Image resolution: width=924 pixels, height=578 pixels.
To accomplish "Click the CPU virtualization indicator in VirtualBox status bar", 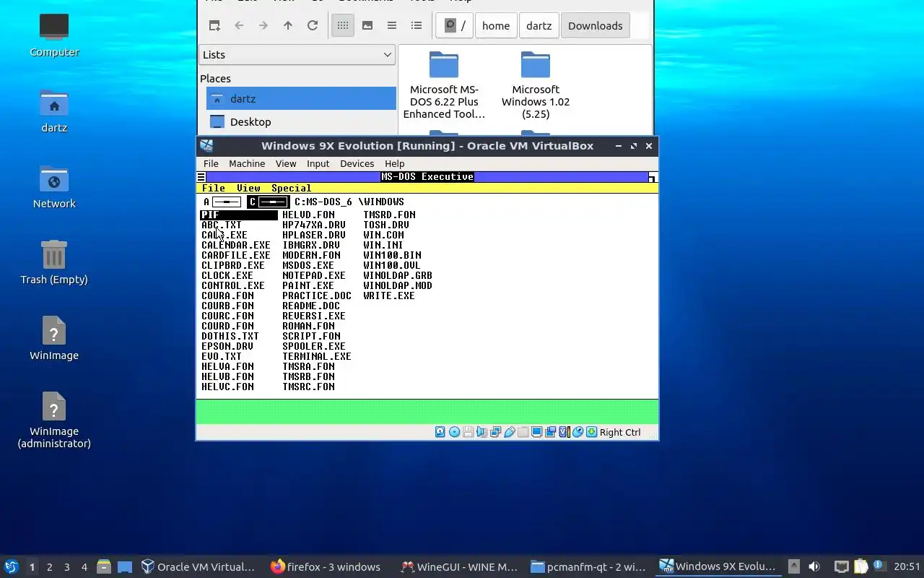I will pyautogui.click(x=564, y=432).
